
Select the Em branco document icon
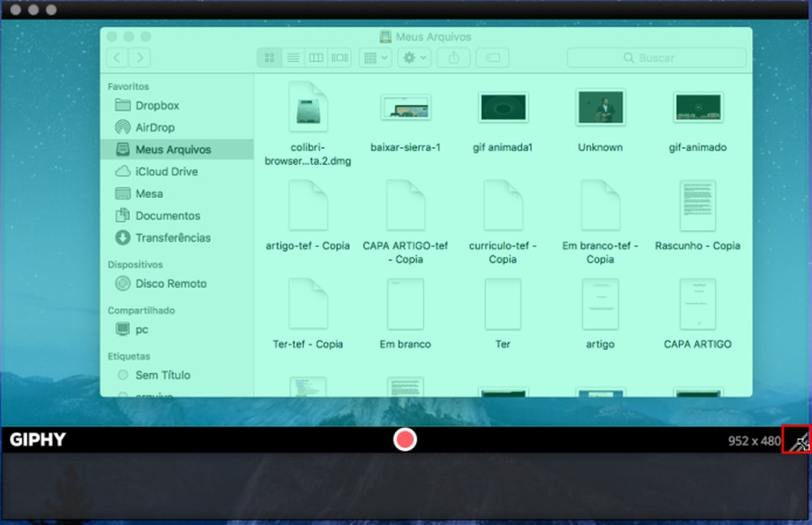tap(405, 304)
